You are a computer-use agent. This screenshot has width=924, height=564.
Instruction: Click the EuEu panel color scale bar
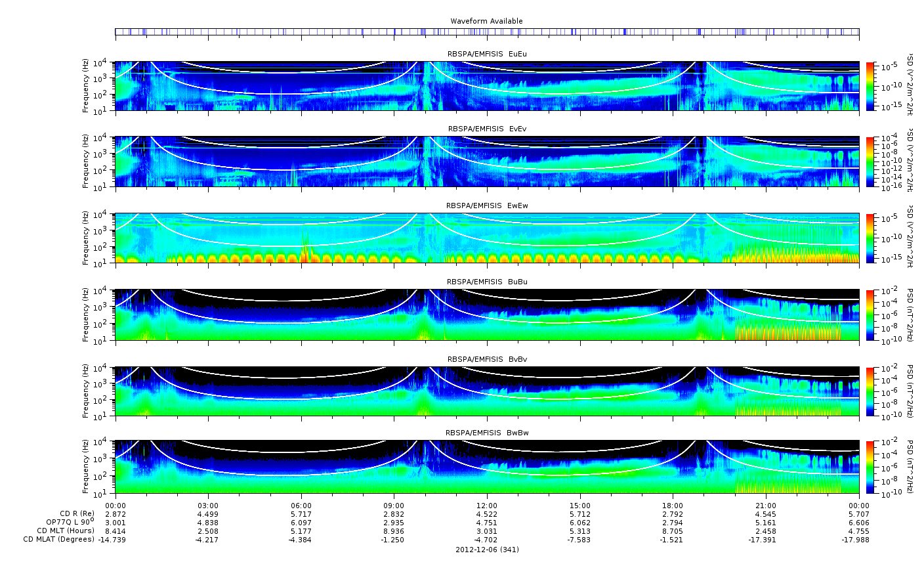pyautogui.click(x=870, y=86)
